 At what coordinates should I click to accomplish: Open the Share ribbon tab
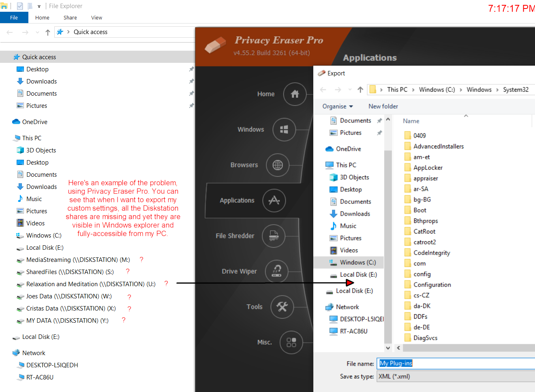[x=70, y=17]
